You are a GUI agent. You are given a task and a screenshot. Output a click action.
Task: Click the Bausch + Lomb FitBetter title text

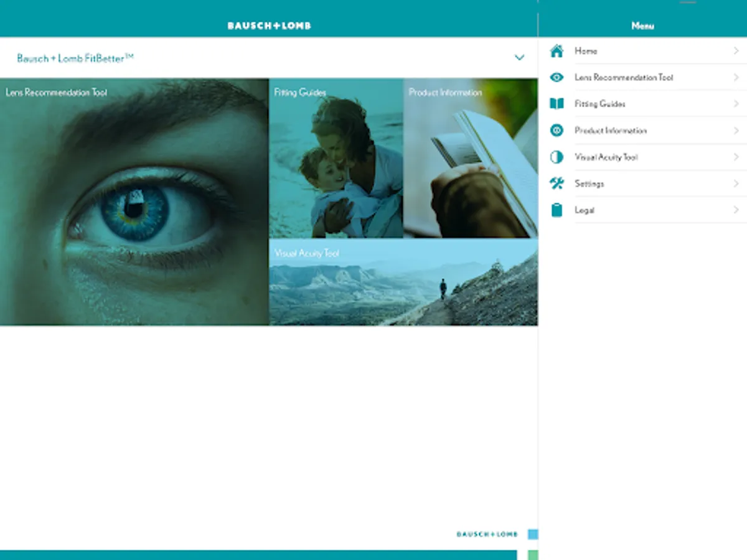tap(75, 58)
